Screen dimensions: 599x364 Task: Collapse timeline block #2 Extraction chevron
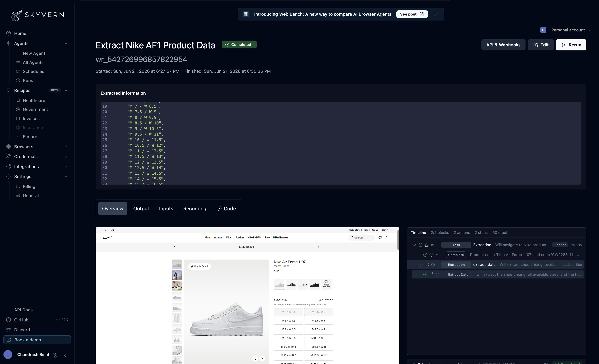click(414, 265)
